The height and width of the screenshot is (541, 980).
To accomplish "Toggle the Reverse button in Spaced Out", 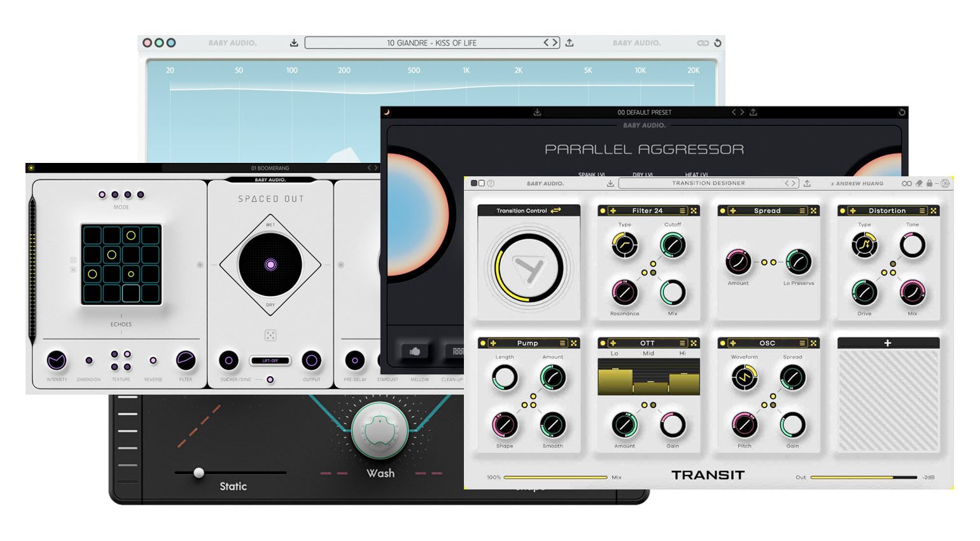I will tap(153, 360).
